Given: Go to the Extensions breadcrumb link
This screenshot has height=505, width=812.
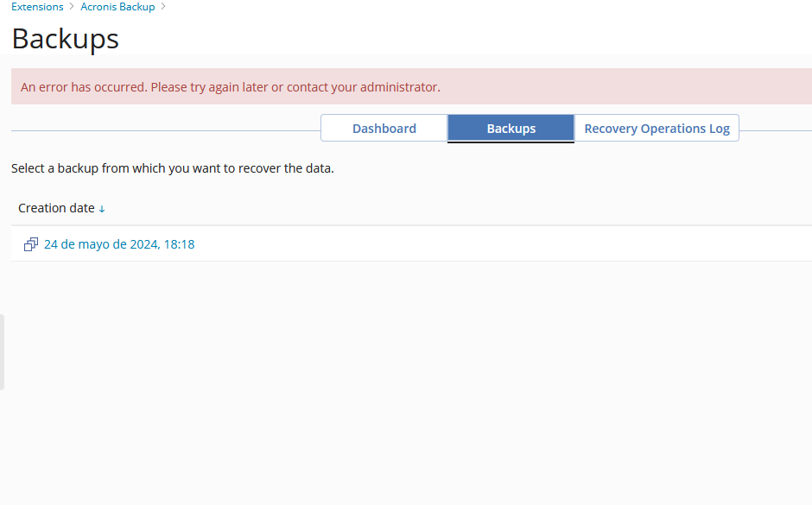Looking at the screenshot, I should coord(37,7).
